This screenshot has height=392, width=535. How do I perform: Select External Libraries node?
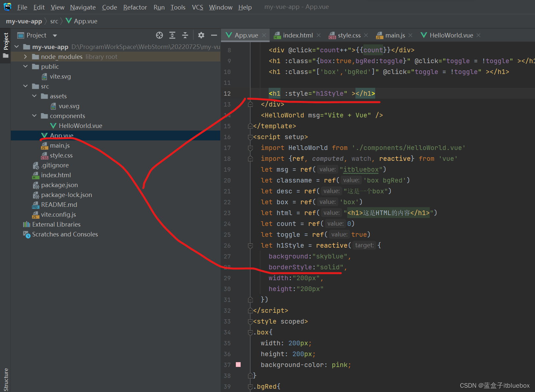(x=52, y=224)
